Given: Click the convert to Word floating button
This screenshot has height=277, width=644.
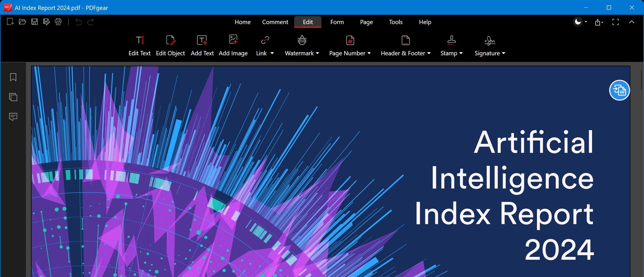Looking at the screenshot, I should [x=619, y=90].
